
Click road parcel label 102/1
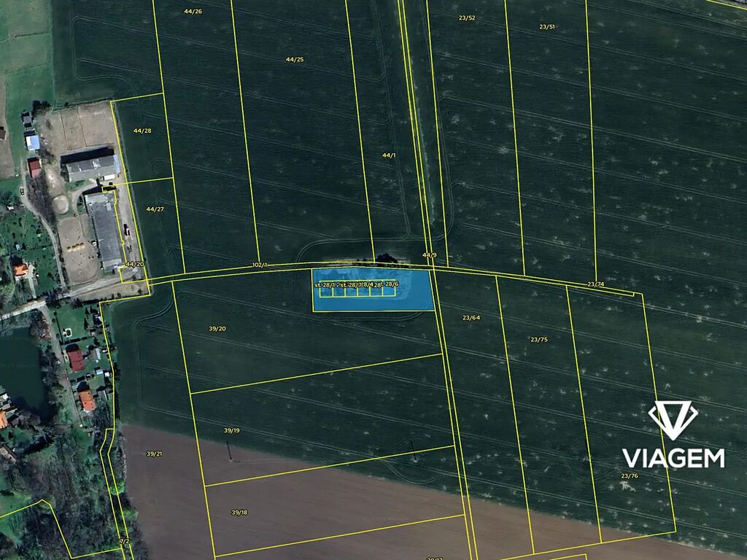coord(260,265)
